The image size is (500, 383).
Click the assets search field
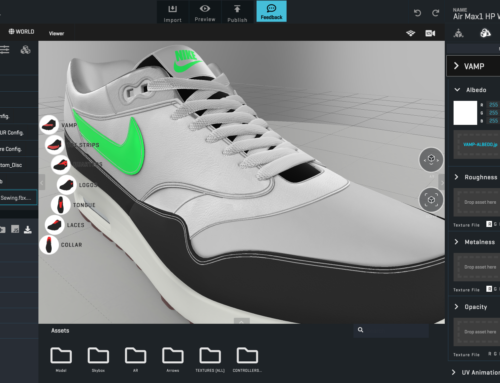click(391, 330)
